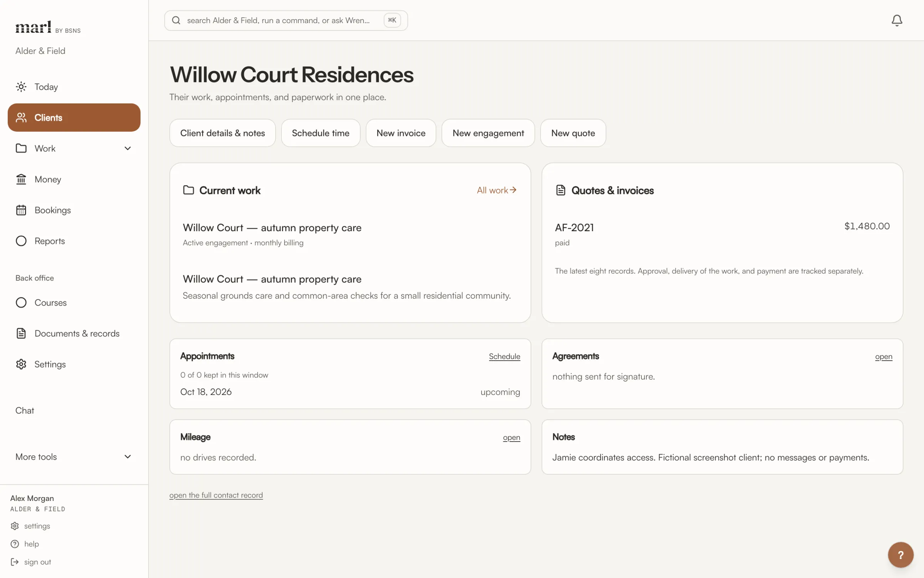Image resolution: width=924 pixels, height=578 pixels.
Task: Click the open link in Agreements
Action: [x=884, y=357]
